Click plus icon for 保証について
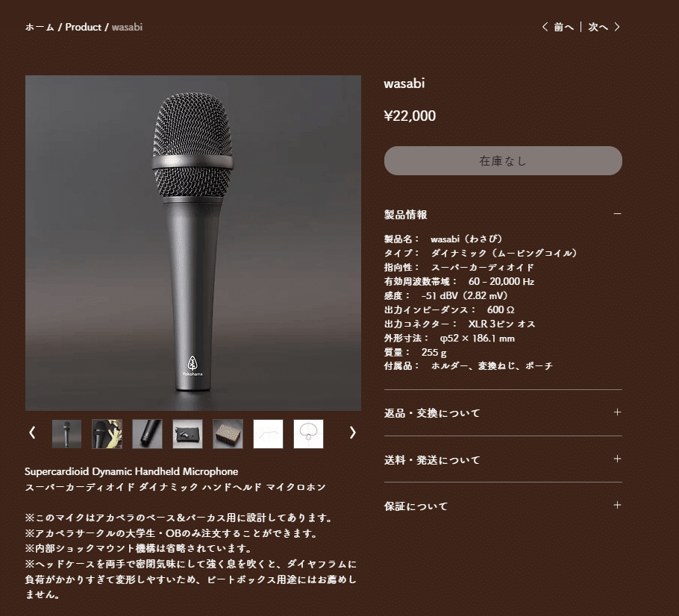The height and width of the screenshot is (616, 679). (x=618, y=505)
